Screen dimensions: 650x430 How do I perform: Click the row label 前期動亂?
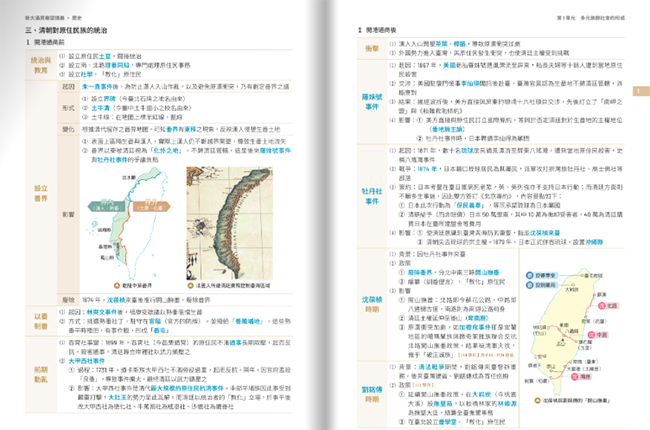pos(41,374)
